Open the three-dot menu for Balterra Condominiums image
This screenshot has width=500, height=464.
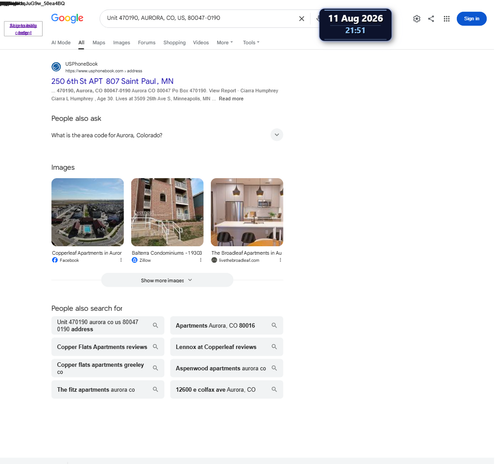(200, 260)
